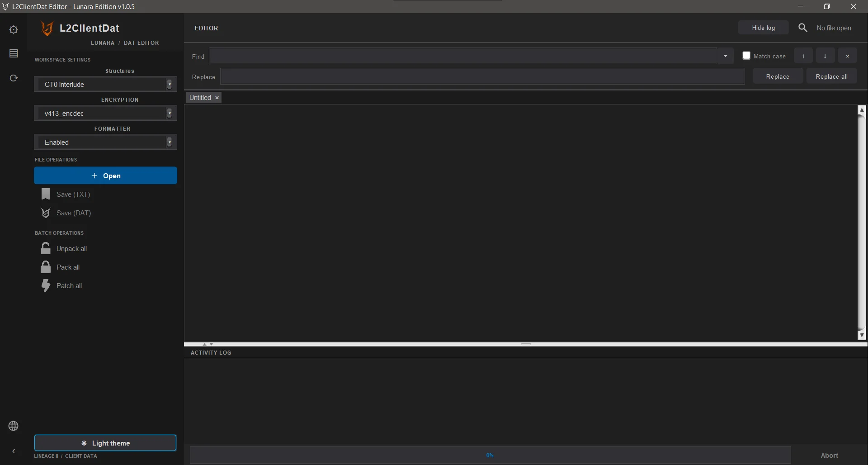The width and height of the screenshot is (868, 465).
Task: Enable the Match case checkbox
Action: 746,56
